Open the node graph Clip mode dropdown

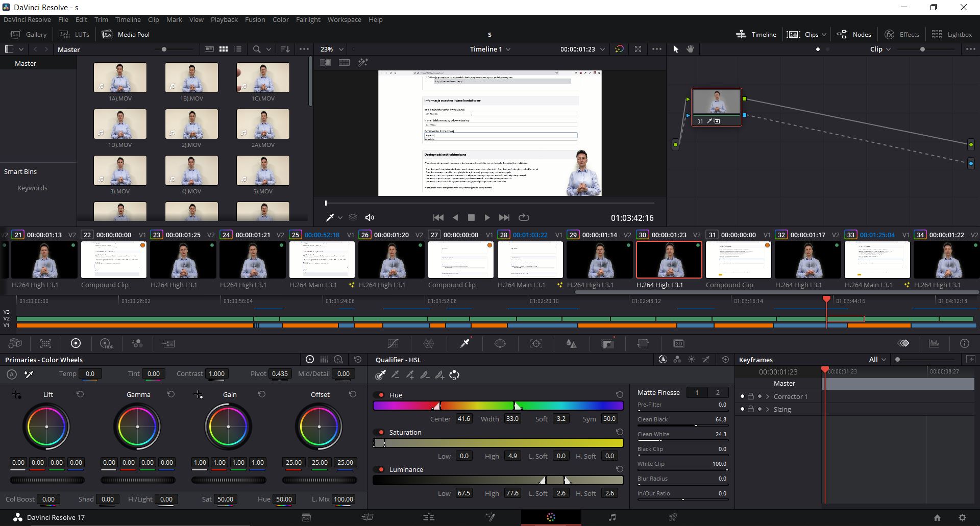point(880,49)
